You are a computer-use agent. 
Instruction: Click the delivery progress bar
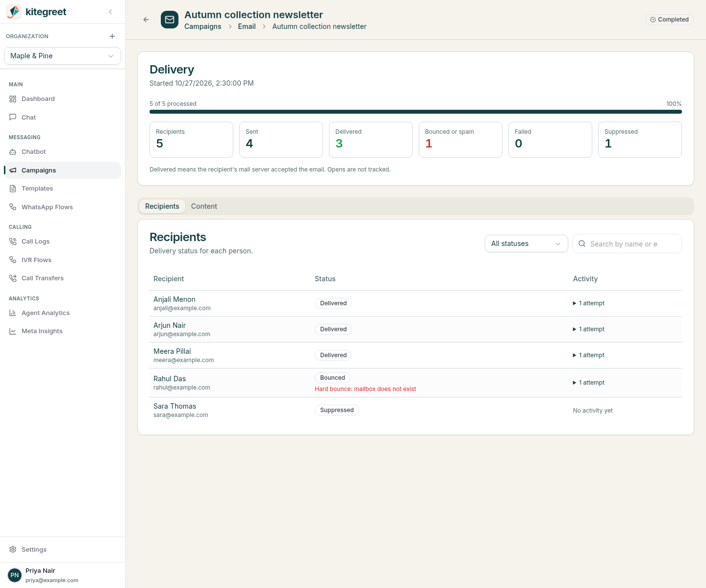[x=416, y=112]
